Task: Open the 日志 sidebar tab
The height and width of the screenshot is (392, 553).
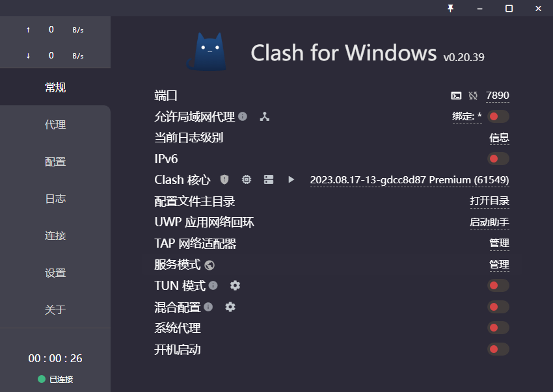Action: point(55,198)
